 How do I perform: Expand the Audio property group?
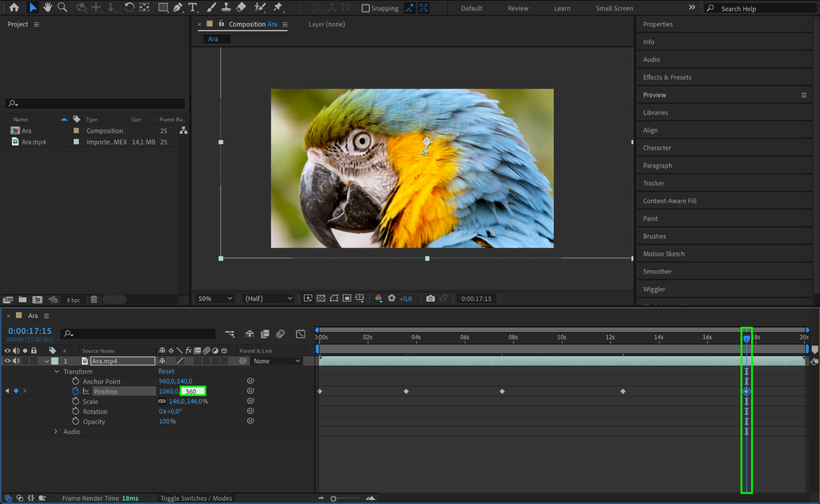[x=56, y=431]
